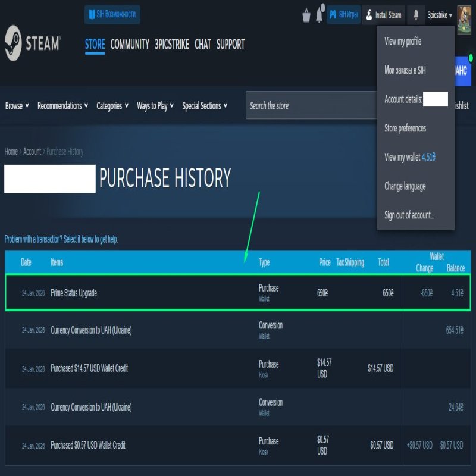The image size is (476, 476).
Task: Click the user avatar picture
Action: click(x=464, y=15)
